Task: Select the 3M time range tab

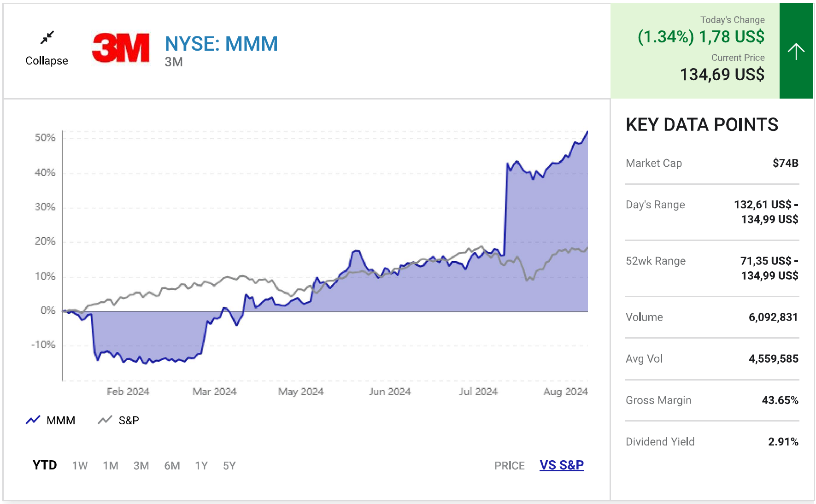Action: tap(141, 466)
